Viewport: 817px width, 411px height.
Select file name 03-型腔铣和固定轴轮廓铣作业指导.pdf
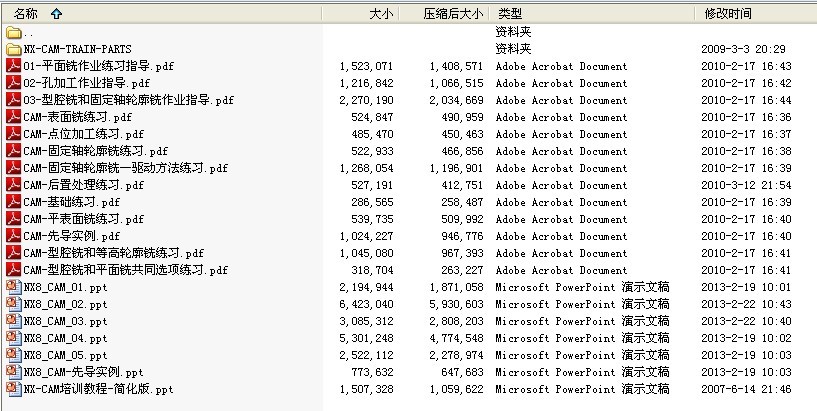pyautogui.click(x=129, y=100)
